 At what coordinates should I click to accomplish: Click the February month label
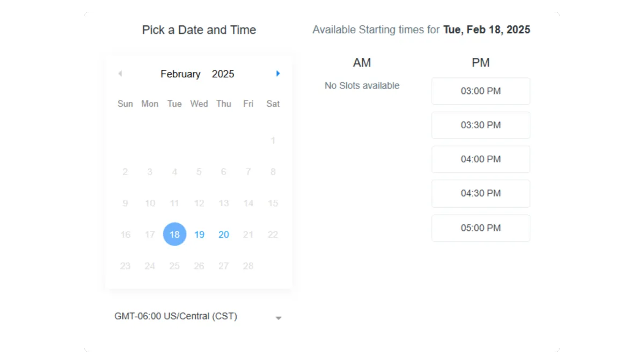click(x=180, y=74)
